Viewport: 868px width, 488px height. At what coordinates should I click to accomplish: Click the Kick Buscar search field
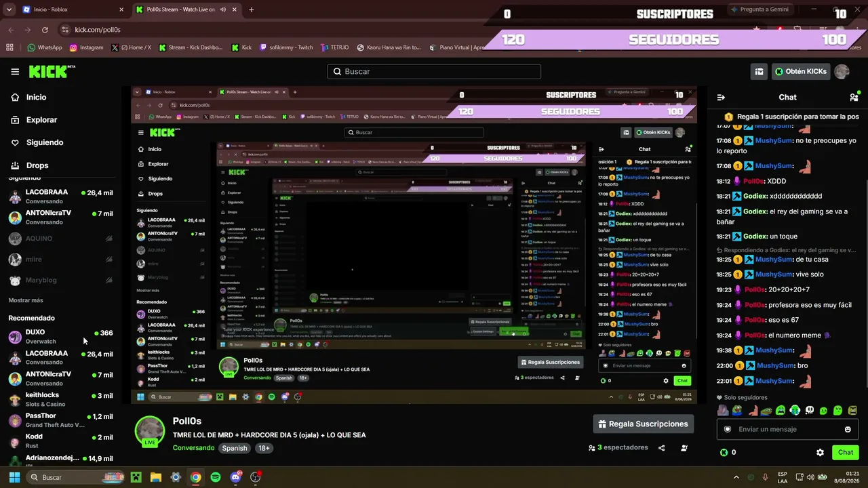[x=434, y=71]
